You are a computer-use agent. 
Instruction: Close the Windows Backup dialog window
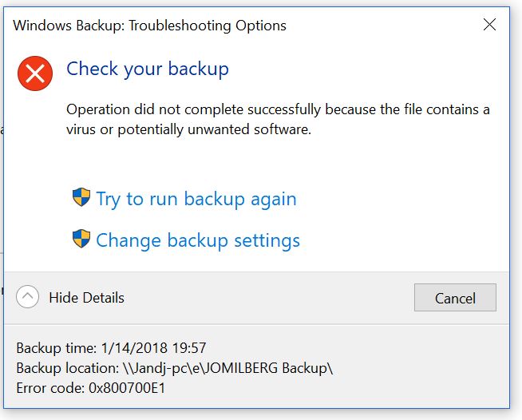coord(489,25)
